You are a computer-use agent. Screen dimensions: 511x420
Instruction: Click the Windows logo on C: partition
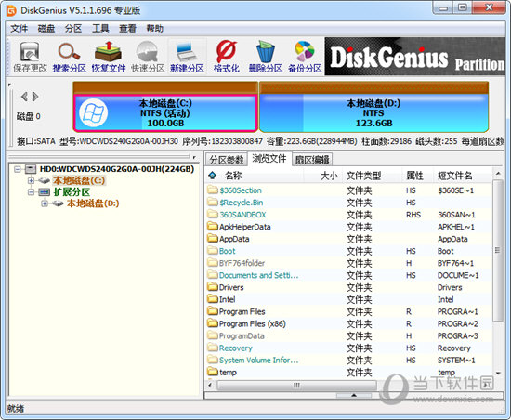tap(93, 113)
